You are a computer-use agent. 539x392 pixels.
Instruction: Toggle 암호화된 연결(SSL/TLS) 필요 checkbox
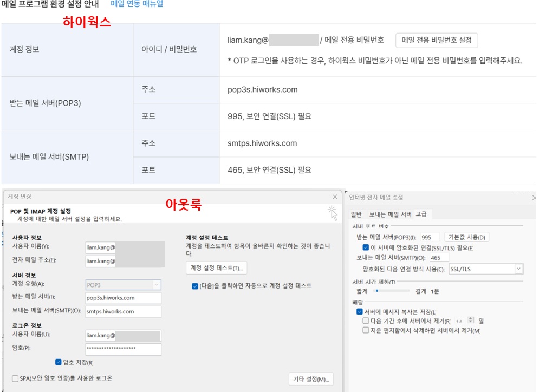coord(366,247)
